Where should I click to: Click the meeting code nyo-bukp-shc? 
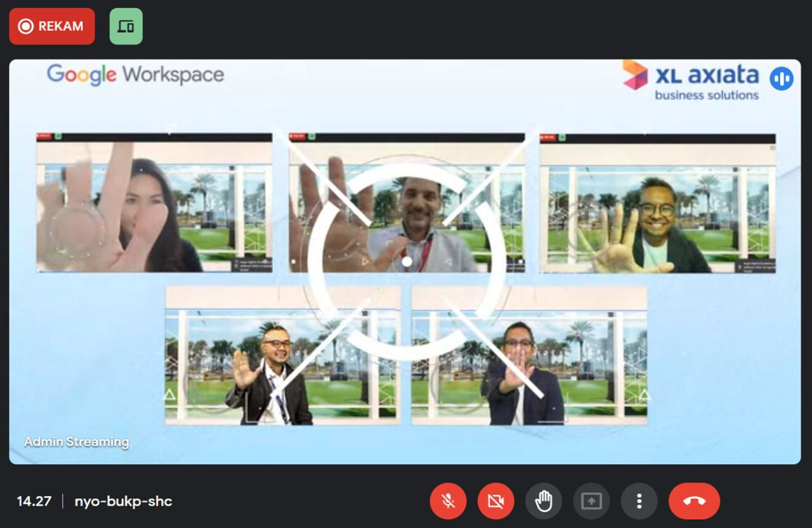click(123, 501)
